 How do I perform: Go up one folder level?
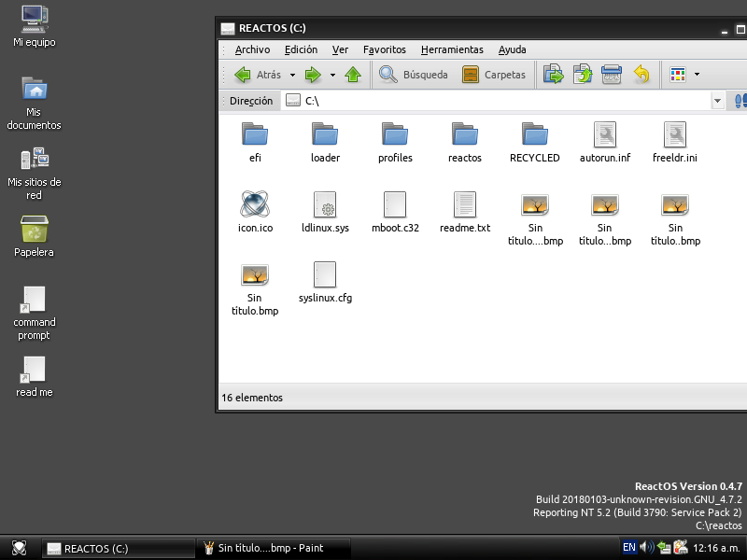(353, 75)
